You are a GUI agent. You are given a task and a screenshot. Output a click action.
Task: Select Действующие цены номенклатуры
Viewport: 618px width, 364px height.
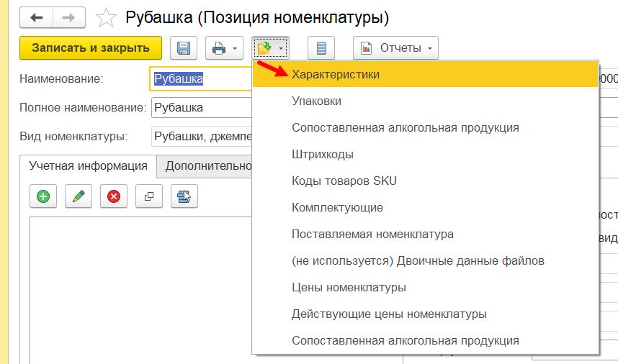pos(426,314)
